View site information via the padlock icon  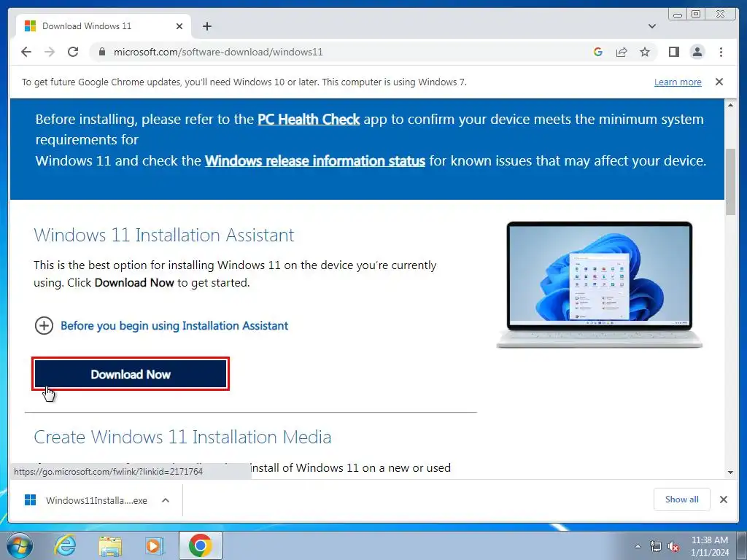pyautogui.click(x=101, y=52)
